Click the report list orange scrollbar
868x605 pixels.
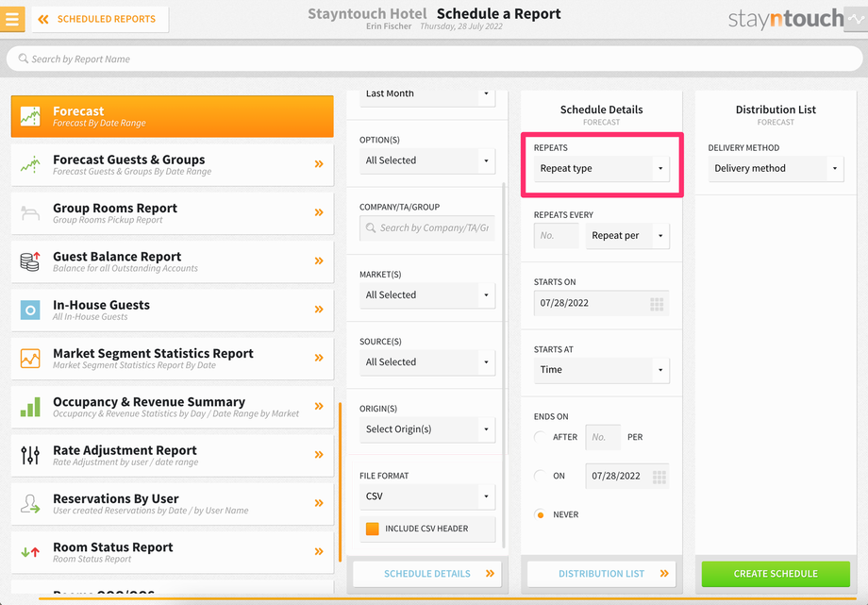pyautogui.click(x=340, y=482)
